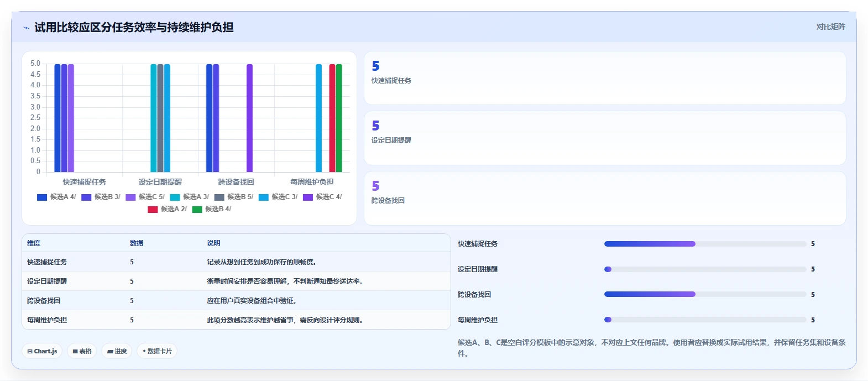
Task: Click the green bar in 每周维护负担 group
Action: coord(339,118)
